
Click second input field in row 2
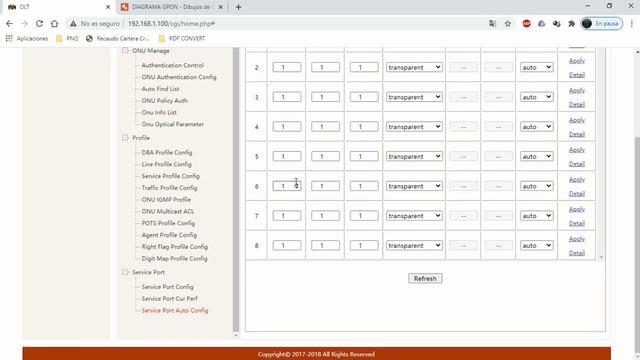coord(325,67)
